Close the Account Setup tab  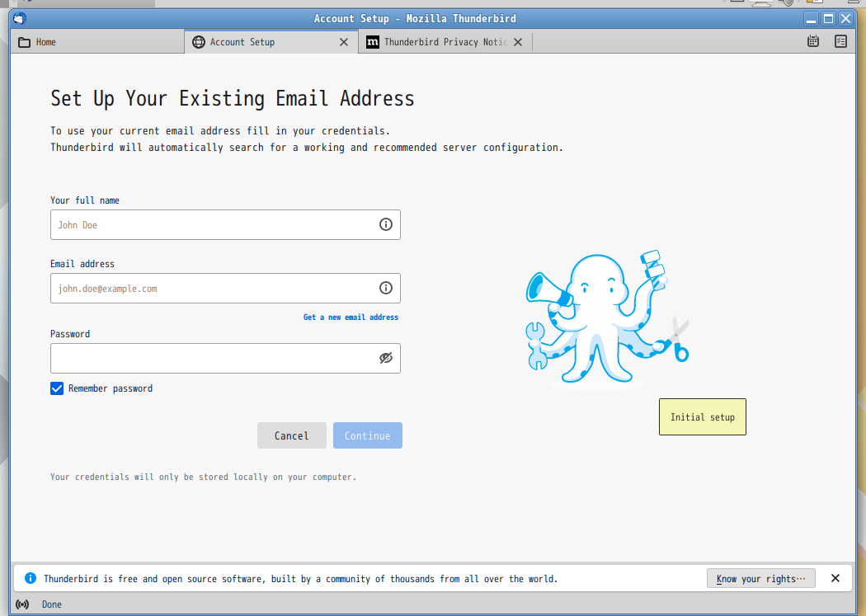tap(344, 42)
